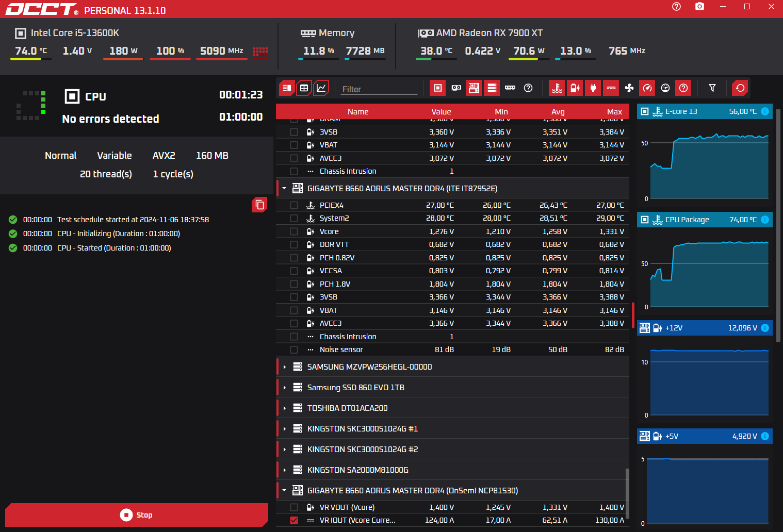Open the help icon in the title bar
This screenshot has height=532, width=783.
[x=676, y=6]
